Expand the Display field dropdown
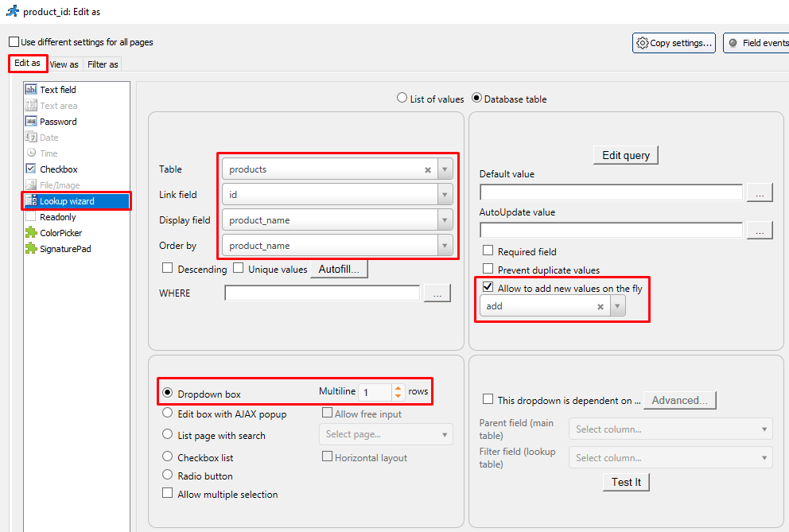Viewport: 789px width, 532px height. click(x=445, y=220)
